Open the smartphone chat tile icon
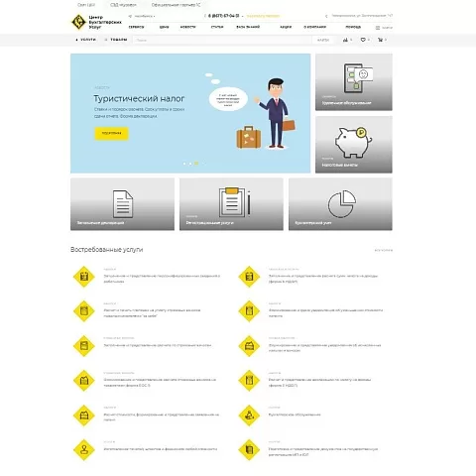 click(x=358, y=78)
